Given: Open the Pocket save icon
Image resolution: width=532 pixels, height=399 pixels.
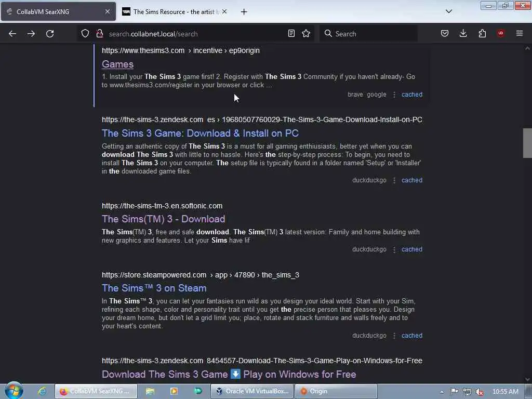Looking at the screenshot, I should coord(445,33).
